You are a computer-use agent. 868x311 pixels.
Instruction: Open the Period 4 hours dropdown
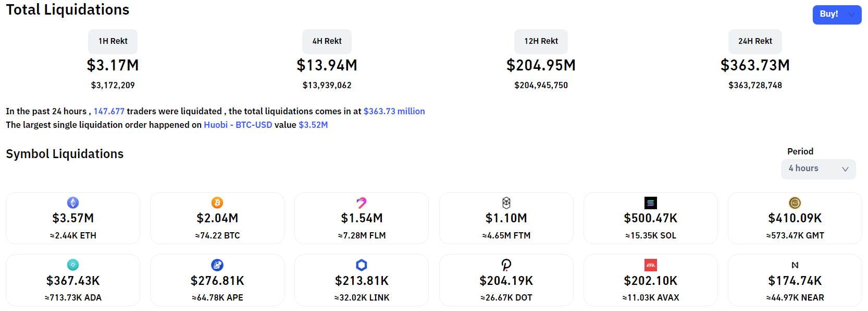point(818,169)
